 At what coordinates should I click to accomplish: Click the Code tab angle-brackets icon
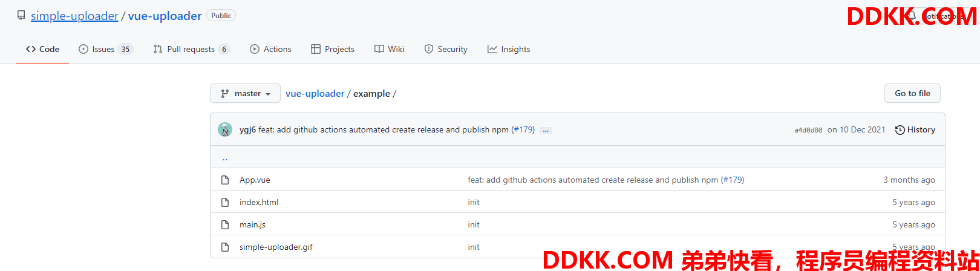point(31,49)
